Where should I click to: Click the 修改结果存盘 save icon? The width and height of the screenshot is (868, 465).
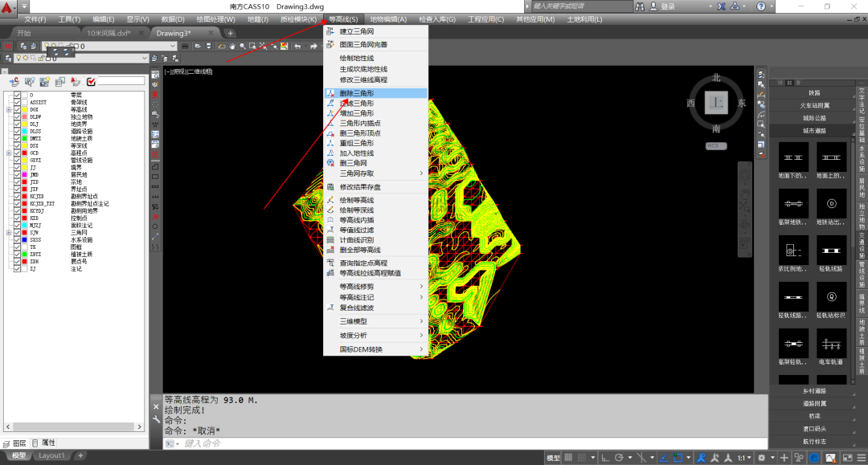point(330,187)
